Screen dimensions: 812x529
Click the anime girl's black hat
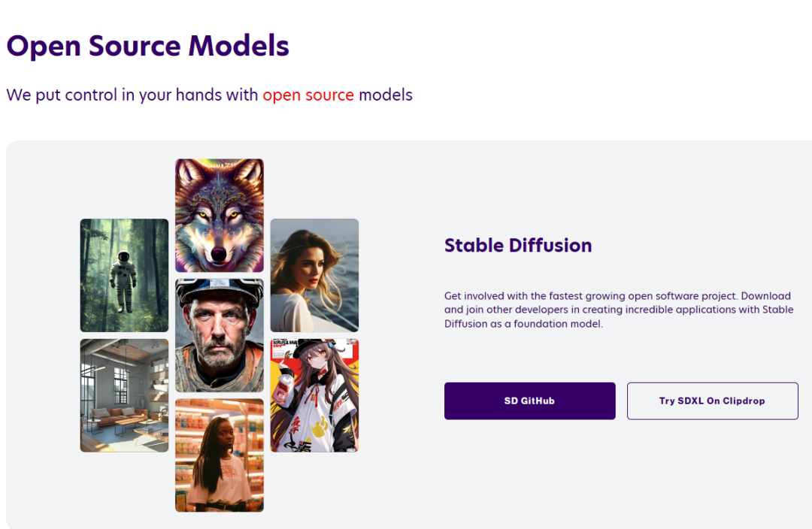308,347
